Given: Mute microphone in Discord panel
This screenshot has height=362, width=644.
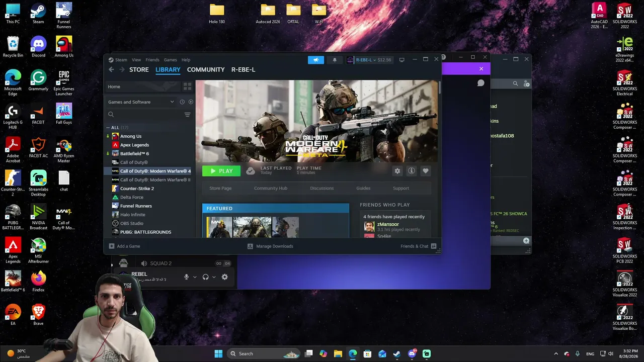Looking at the screenshot, I should click(x=186, y=277).
